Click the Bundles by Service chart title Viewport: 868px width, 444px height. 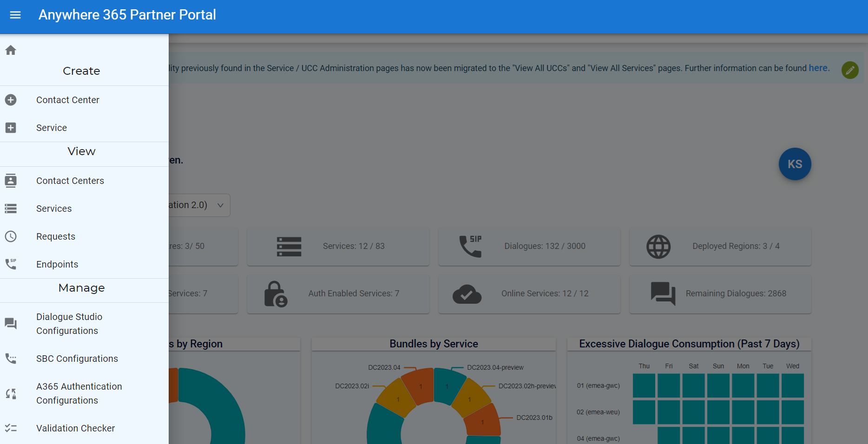[434, 344]
